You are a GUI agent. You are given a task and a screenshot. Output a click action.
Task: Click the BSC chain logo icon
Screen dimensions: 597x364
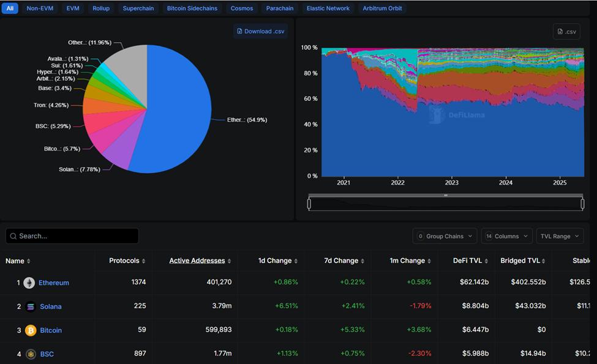29,354
